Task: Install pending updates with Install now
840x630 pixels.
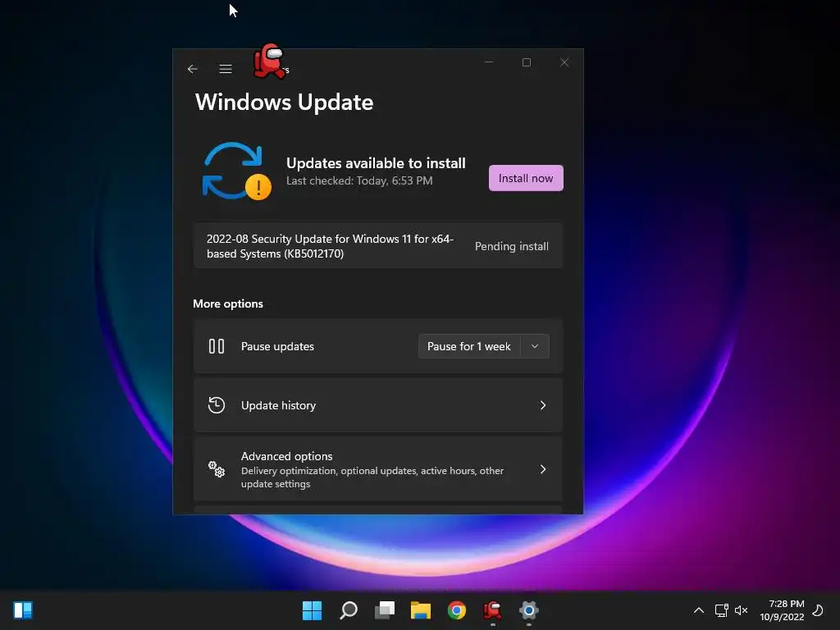Action: [x=526, y=178]
